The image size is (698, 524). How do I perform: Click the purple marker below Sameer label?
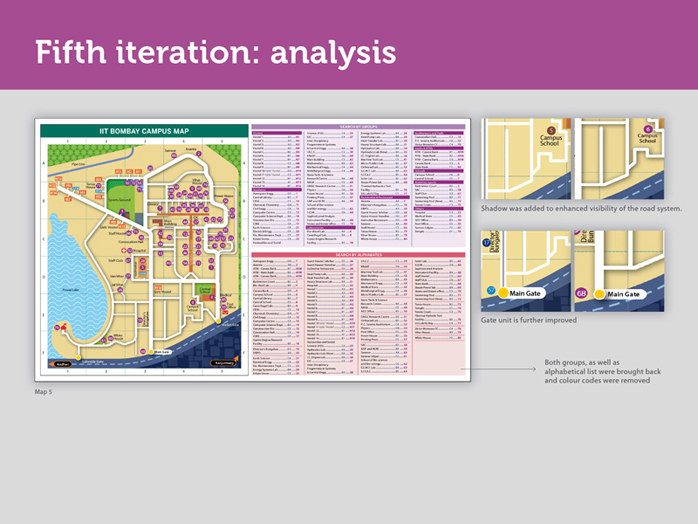point(174,156)
